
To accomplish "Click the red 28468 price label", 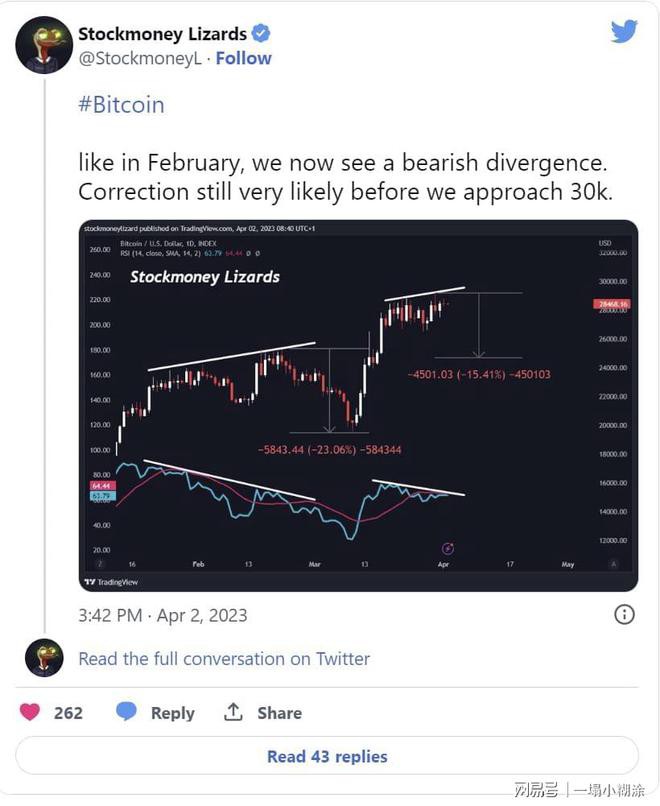I will 612,303.
